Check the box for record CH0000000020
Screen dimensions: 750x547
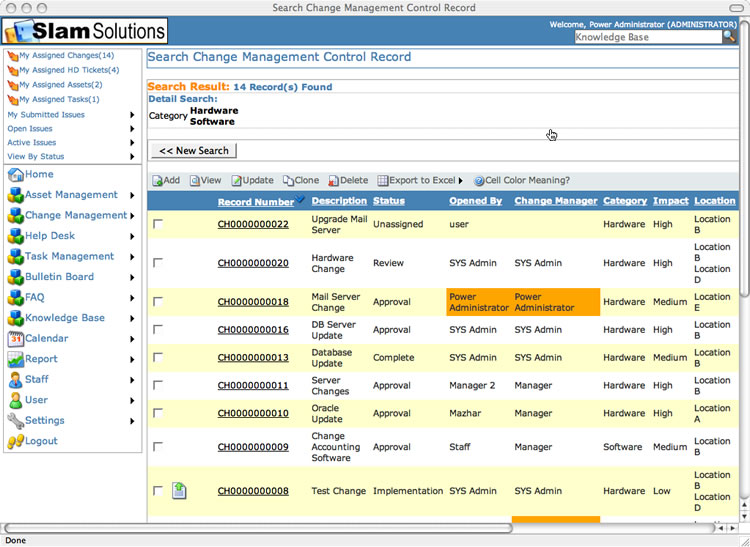pyautogui.click(x=158, y=263)
